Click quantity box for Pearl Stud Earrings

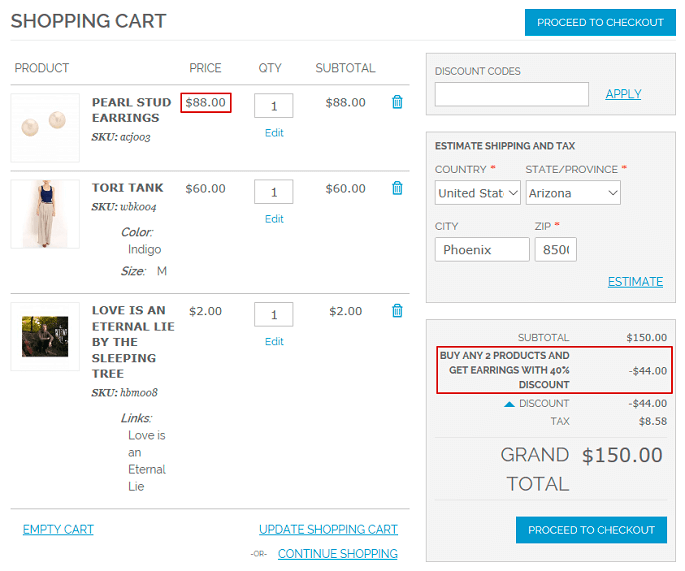[x=273, y=106]
